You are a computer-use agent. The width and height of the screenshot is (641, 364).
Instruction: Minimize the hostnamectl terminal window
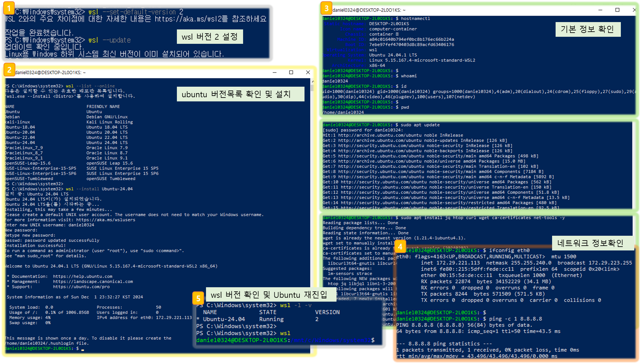click(600, 10)
